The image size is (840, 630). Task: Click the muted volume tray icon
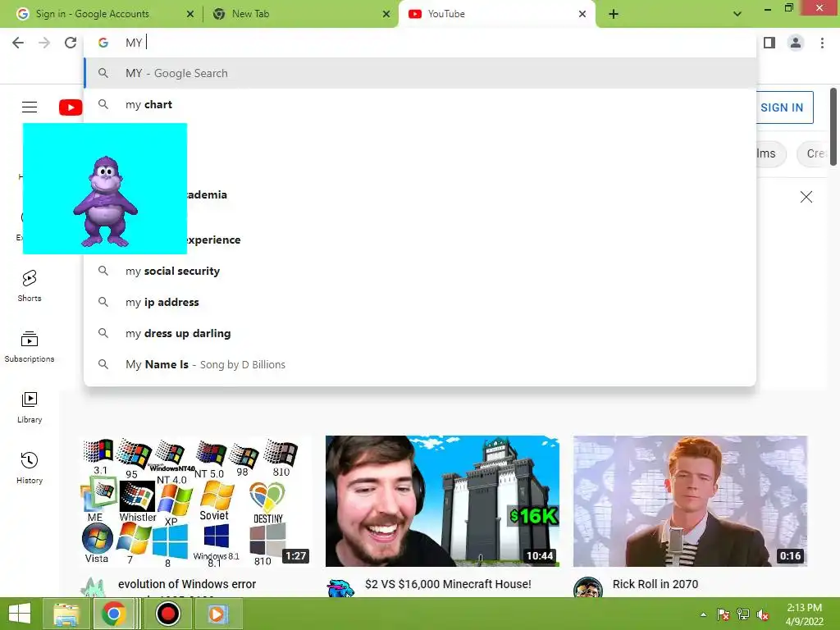[762, 614]
